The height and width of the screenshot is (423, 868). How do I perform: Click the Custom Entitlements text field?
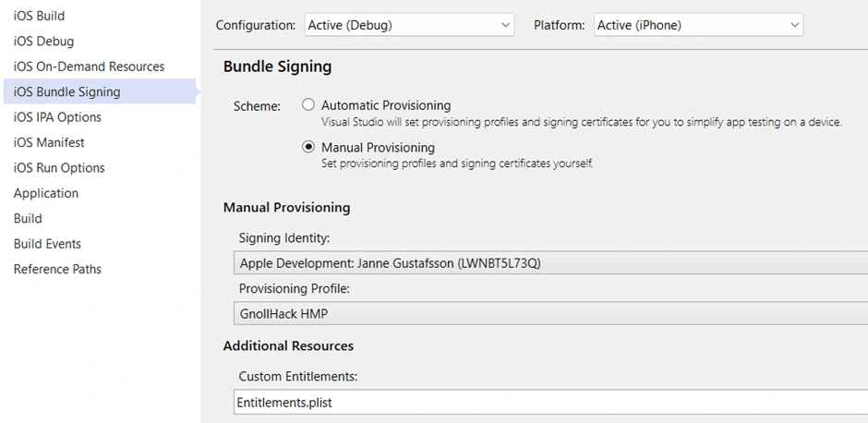[550, 403]
